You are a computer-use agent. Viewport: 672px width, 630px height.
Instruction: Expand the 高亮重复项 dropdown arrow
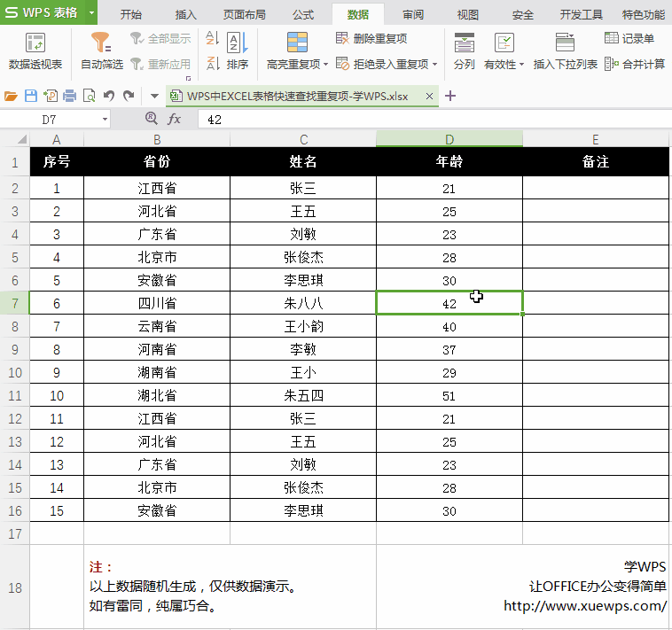[x=325, y=65]
